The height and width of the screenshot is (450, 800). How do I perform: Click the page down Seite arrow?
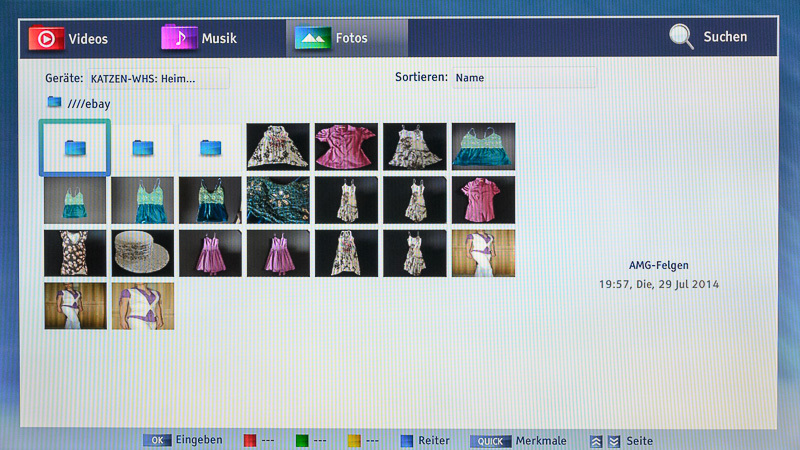click(614, 442)
